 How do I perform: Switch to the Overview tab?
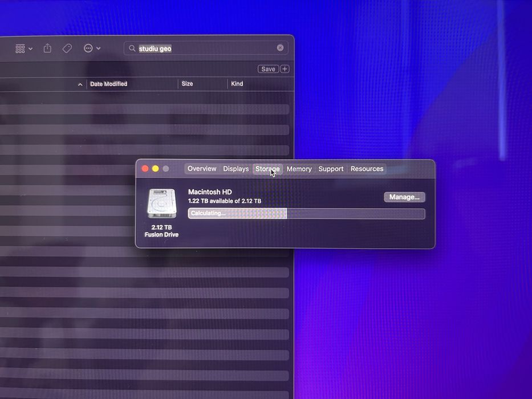[202, 169]
